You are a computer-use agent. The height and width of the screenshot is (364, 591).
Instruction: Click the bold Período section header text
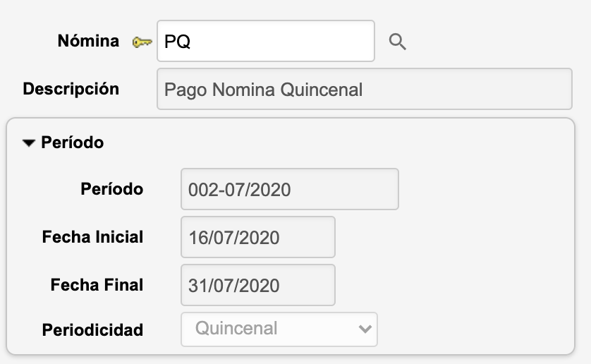[73, 143]
